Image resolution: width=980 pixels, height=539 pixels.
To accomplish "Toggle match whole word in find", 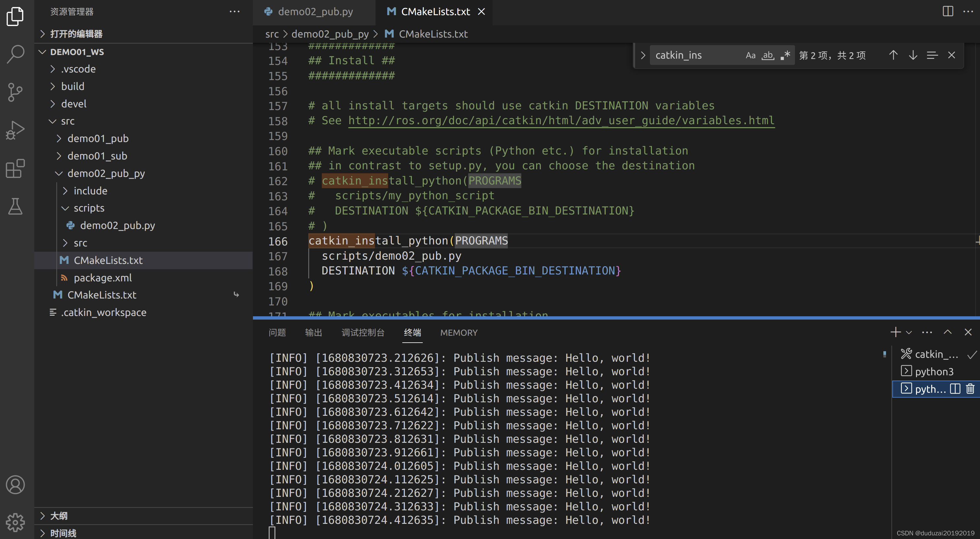I will 768,55.
